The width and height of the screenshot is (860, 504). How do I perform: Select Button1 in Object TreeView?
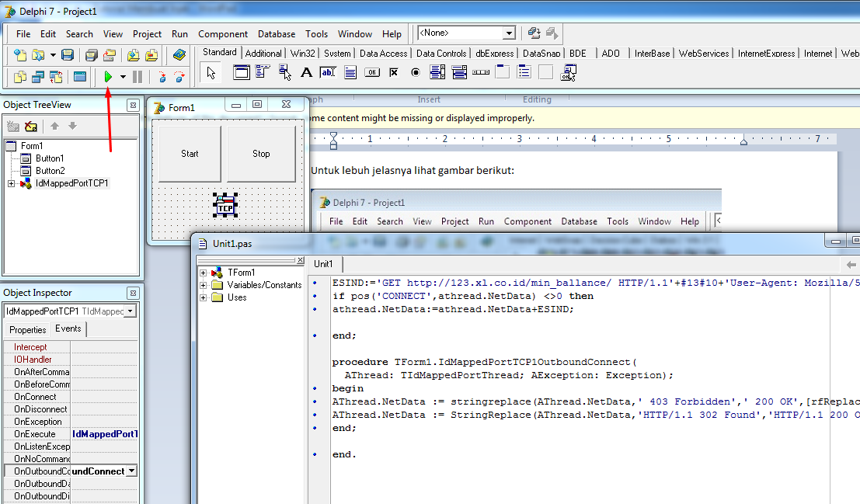point(50,158)
